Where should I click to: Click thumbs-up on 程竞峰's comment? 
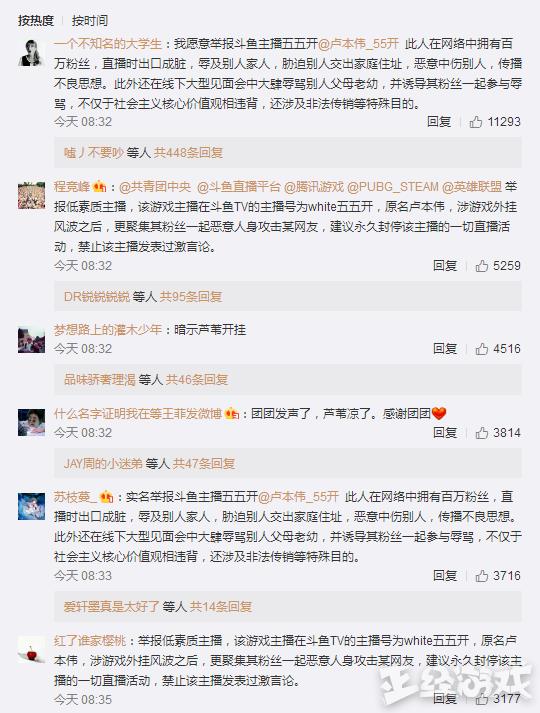481,266
